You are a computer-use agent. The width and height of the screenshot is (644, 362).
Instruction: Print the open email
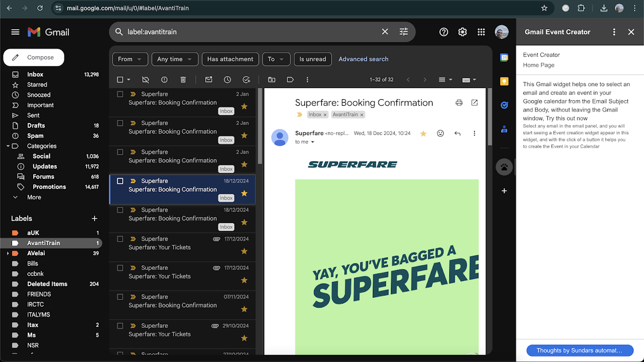tap(459, 103)
